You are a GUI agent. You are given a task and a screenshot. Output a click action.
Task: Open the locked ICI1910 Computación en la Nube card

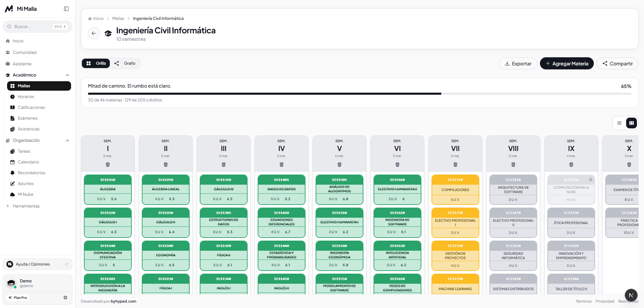pos(571,190)
